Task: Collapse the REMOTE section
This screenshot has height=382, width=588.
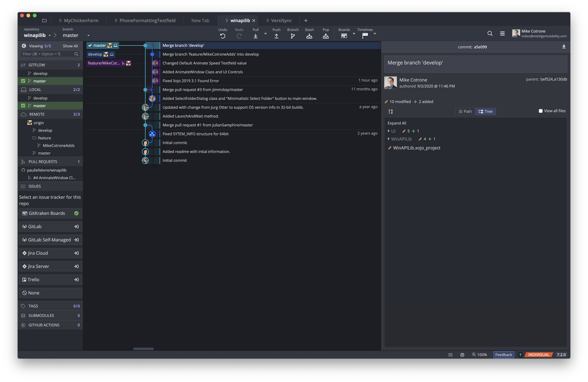Action: point(51,114)
